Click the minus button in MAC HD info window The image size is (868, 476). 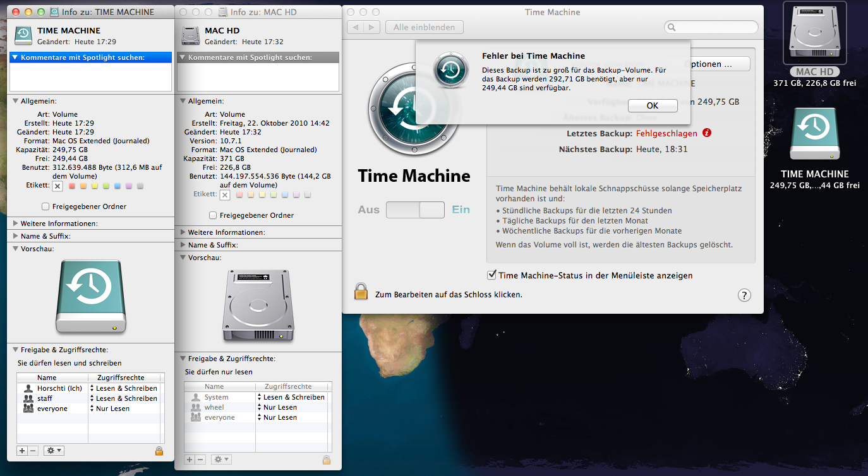201,460
